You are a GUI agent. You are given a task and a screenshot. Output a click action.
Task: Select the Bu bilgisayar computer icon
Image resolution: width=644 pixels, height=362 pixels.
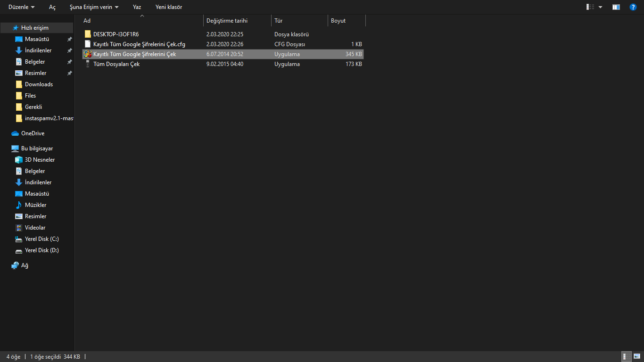coord(15,148)
